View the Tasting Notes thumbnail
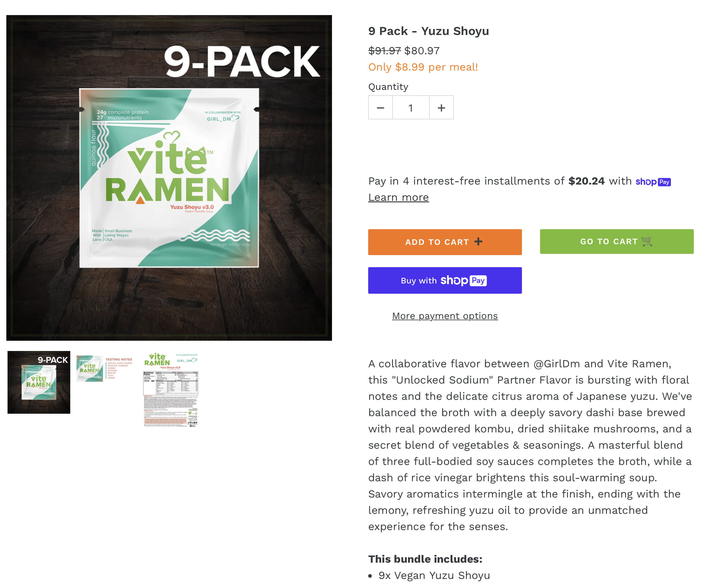Viewport: 708px width, 588px height. [x=105, y=368]
